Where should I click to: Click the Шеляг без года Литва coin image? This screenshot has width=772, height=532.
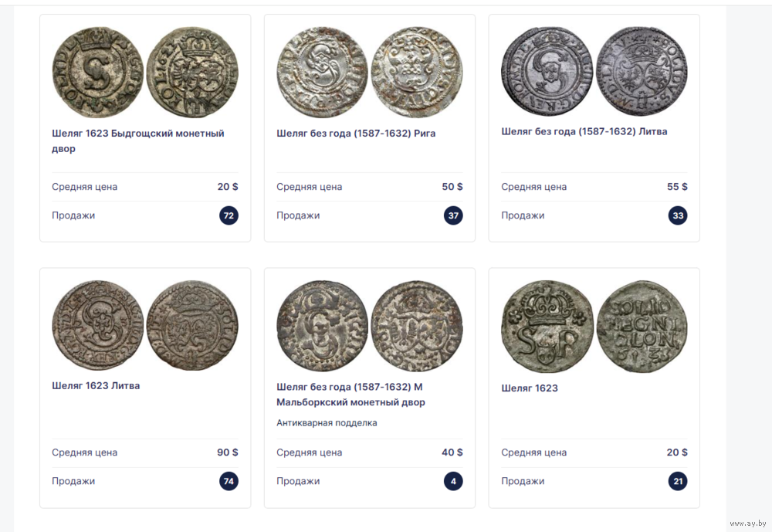pos(594,71)
